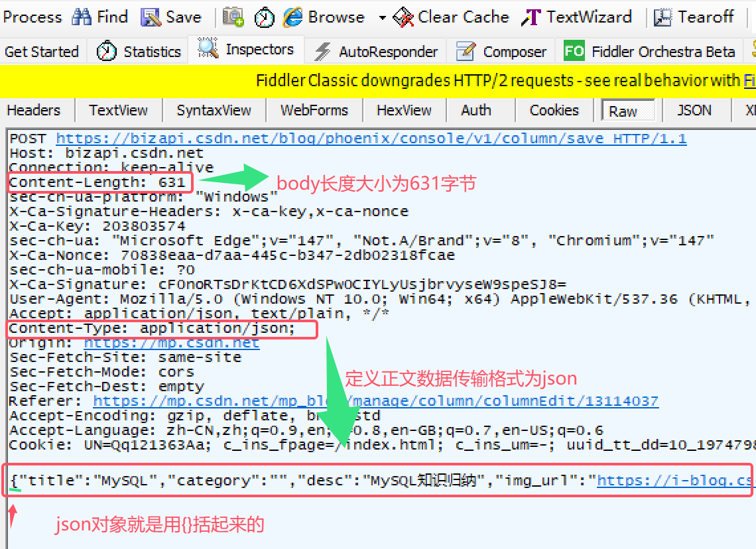Click the Process toolbar label
This screenshot has height=549, width=756.
[x=32, y=17]
